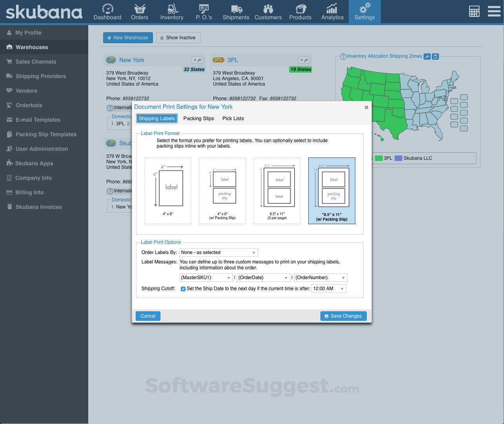The height and width of the screenshot is (424, 504).
Task: Uncheck the Shipping Cutoff next-day checkbox
Action: point(183,289)
